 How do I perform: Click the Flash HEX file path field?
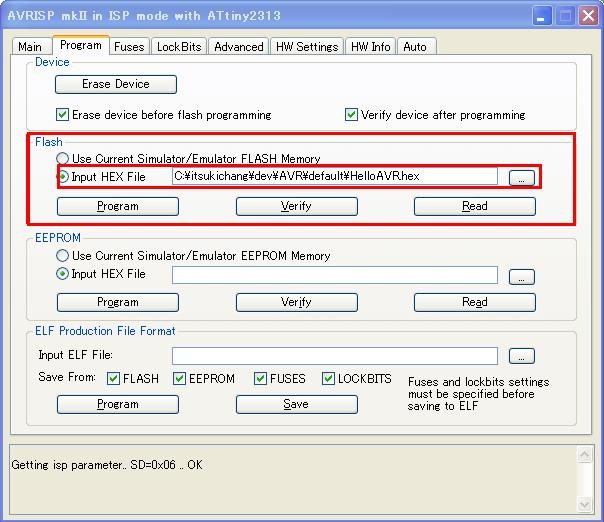pyautogui.click(x=334, y=176)
